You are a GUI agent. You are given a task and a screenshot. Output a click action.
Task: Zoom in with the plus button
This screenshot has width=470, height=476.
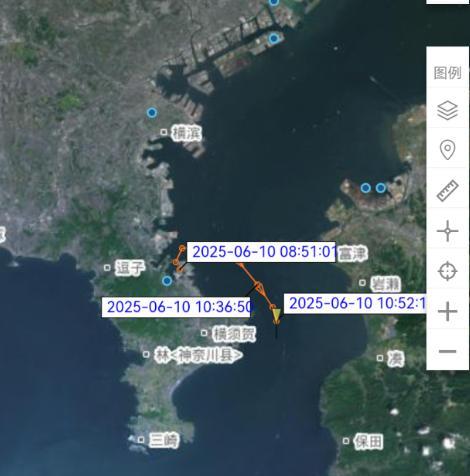pyautogui.click(x=447, y=311)
